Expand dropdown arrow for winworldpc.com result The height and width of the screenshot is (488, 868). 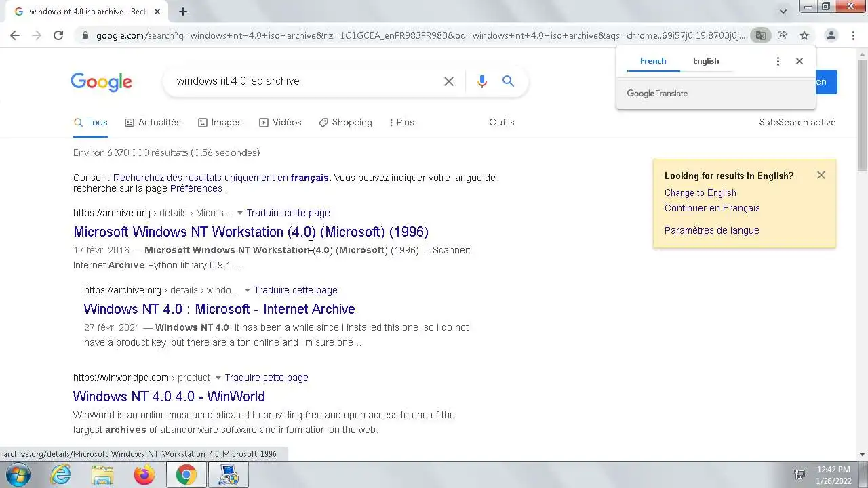[218, 378]
